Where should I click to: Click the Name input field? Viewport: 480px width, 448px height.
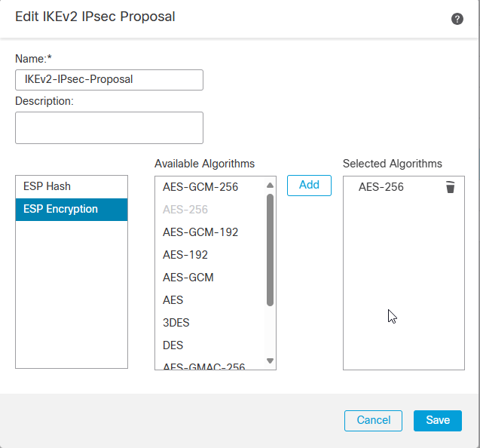pos(109,80)
